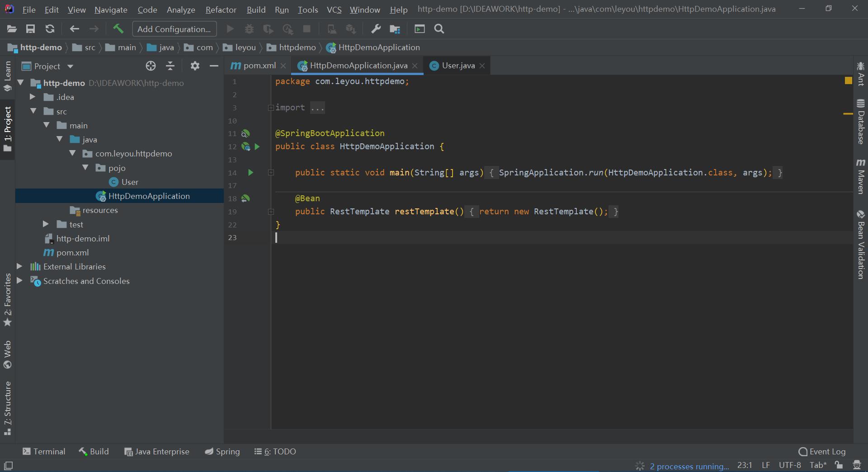868x472 pixels.
Task: Open the Navigate menu
Action: click(x=111, y=9)
